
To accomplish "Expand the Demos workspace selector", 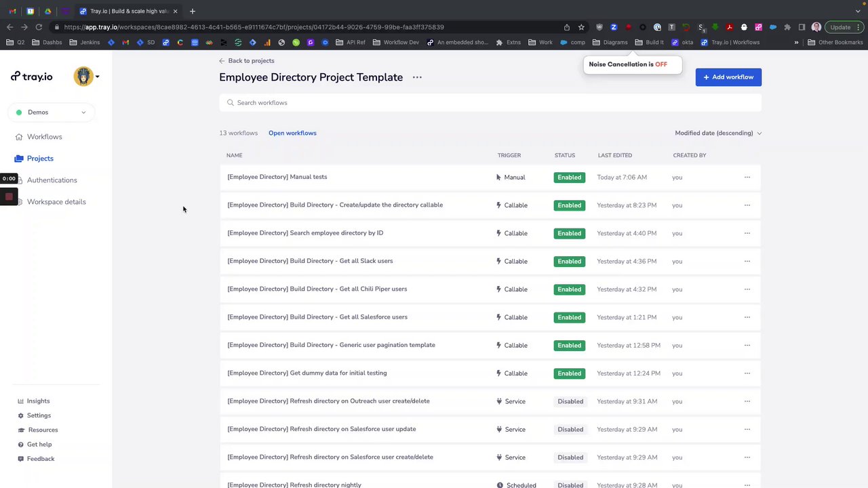I will pyautogui.click(x=51, y=113).
